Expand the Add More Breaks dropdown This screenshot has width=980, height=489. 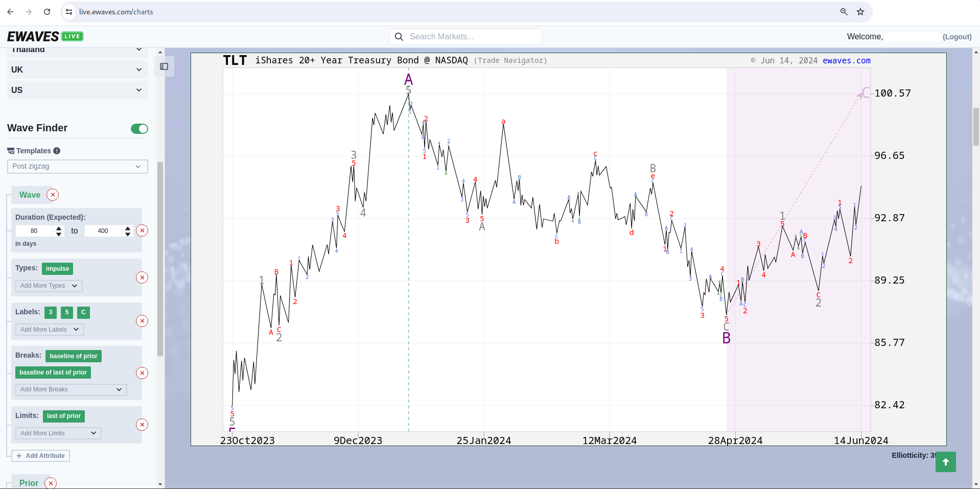click(x=71, y=389)
